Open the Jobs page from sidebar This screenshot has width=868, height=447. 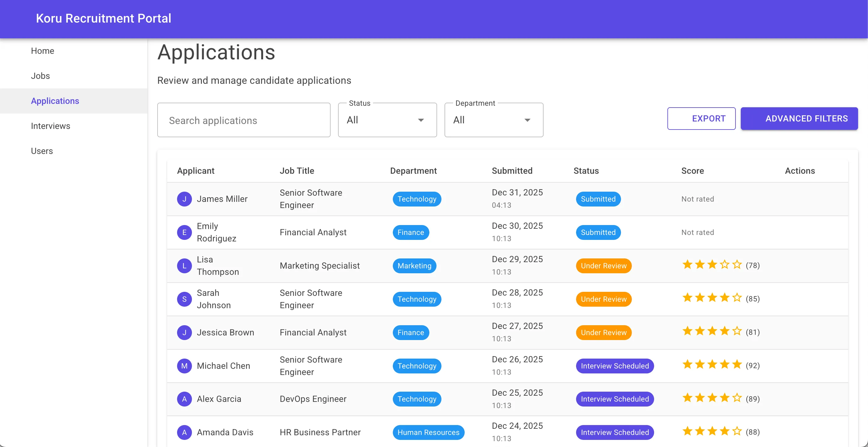click(x=40, y=76)
